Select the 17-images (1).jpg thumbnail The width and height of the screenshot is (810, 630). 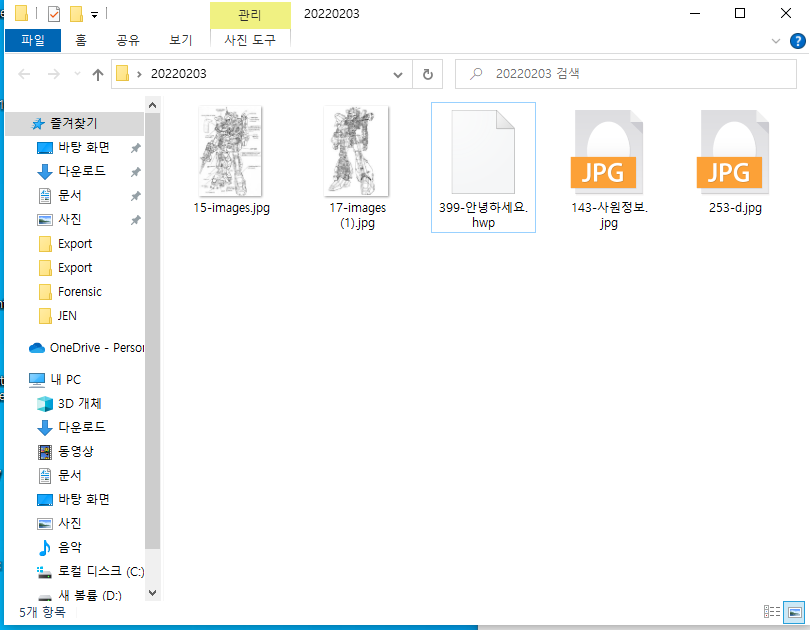[356, 151]
